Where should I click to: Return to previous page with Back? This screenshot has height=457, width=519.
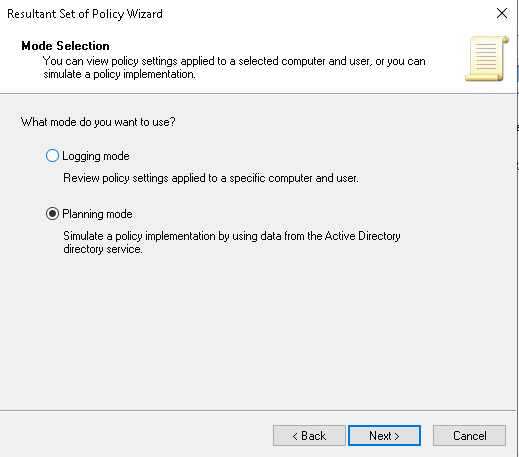click(x=309, y=435)
